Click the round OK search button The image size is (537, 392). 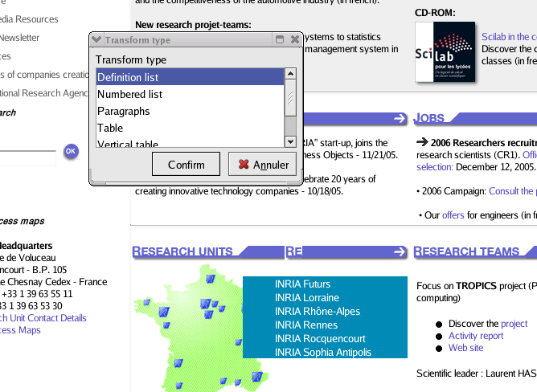(x=71, y=151)
